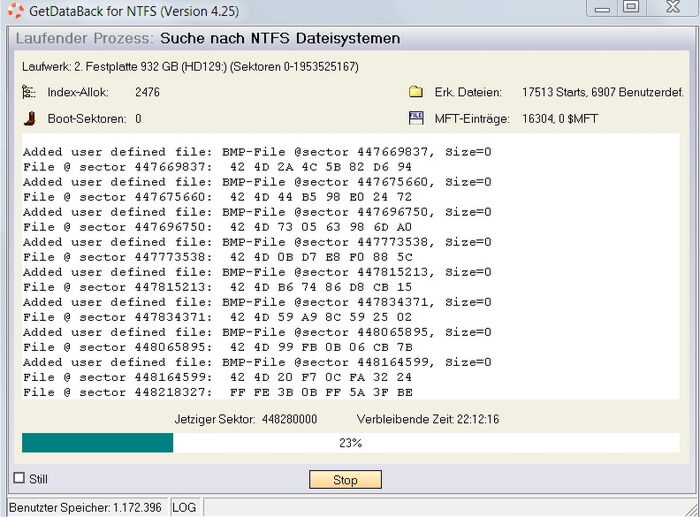Select log line 'Added user defined file' at sector 447773538
The width and height of the screenshot is (700, 517).
(x=257, y=242)
